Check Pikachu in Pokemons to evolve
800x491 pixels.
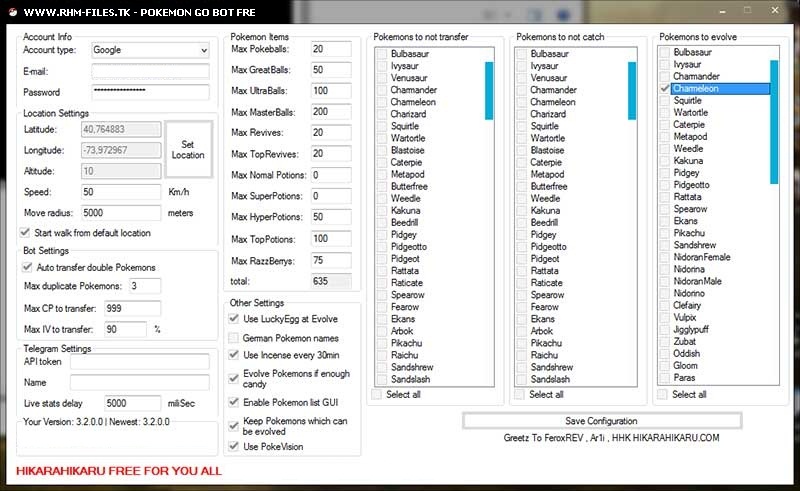pos(664,233)
